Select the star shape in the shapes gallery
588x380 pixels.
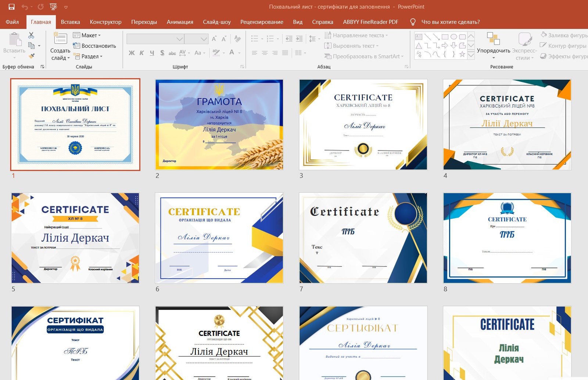[x=462, y=54]
